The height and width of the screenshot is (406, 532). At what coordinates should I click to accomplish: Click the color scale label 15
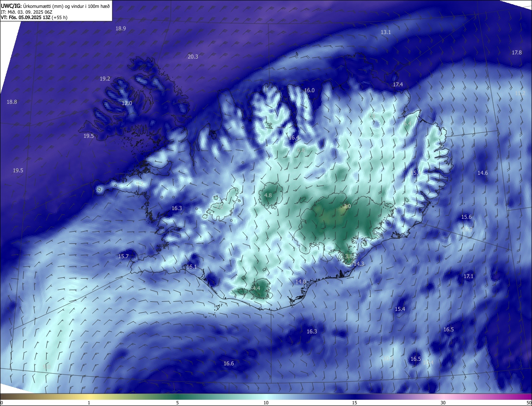click(355, 403)
